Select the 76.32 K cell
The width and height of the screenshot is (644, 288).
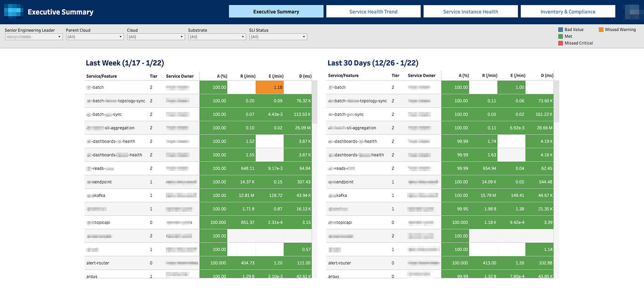pyautogui.click(x=298, y=101)
